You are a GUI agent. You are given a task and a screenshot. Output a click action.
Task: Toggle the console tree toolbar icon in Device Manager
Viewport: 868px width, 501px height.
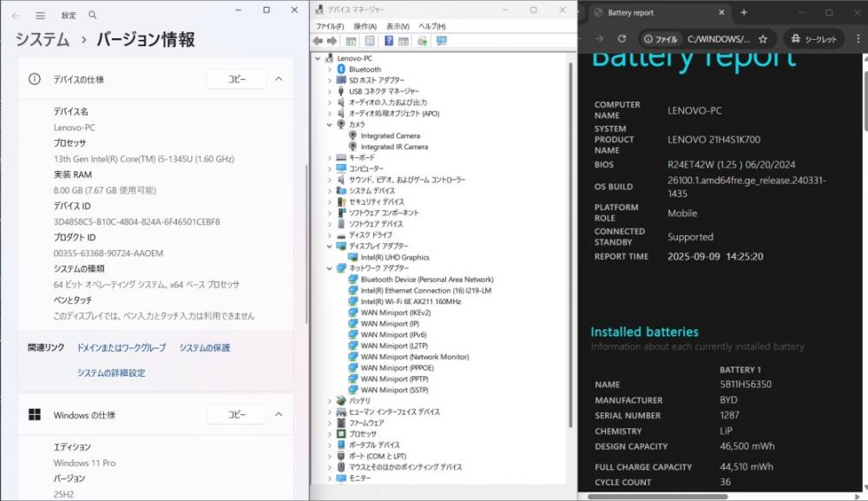[351, 41]
